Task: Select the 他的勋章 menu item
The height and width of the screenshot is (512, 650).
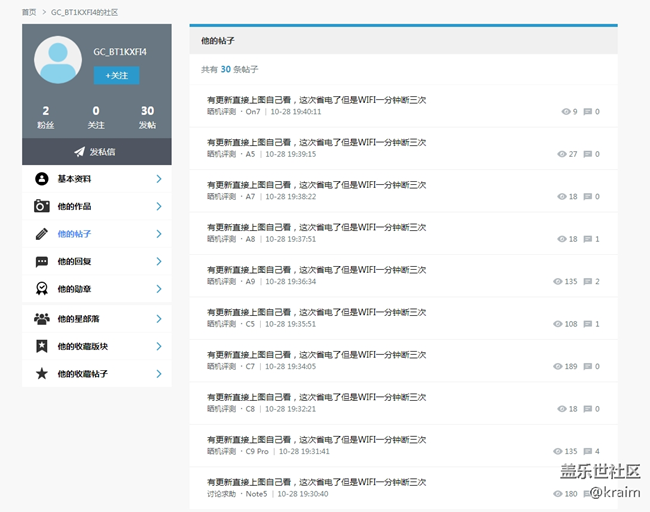Action: 97,289
